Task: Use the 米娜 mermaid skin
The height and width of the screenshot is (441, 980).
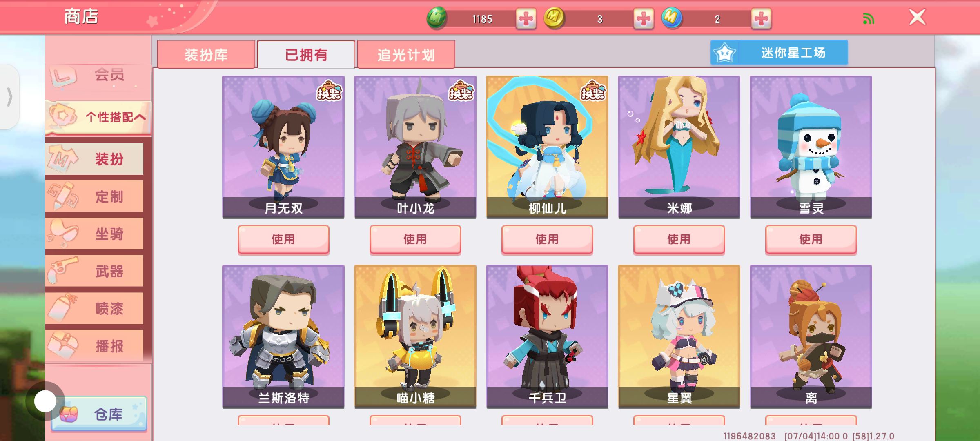Action: (679, 239)
